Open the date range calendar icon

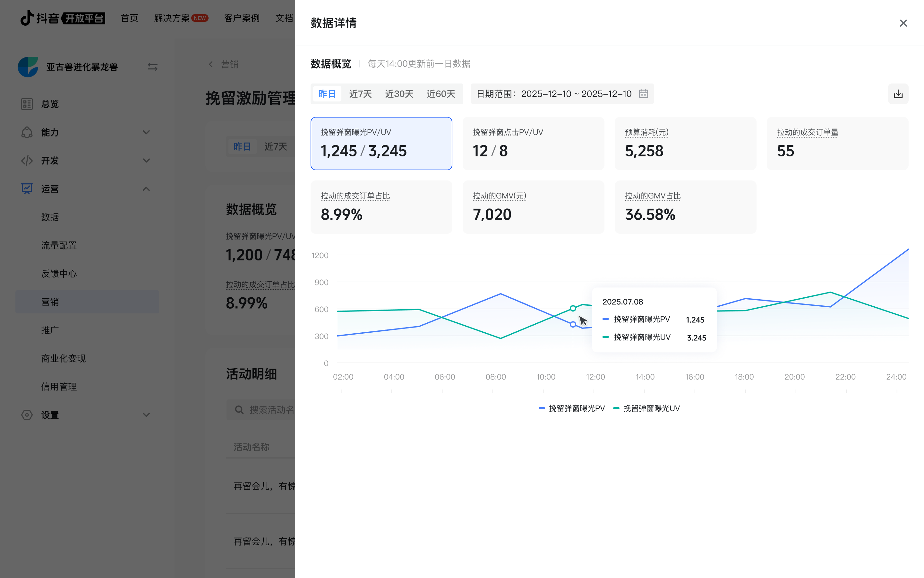[643, 94]
